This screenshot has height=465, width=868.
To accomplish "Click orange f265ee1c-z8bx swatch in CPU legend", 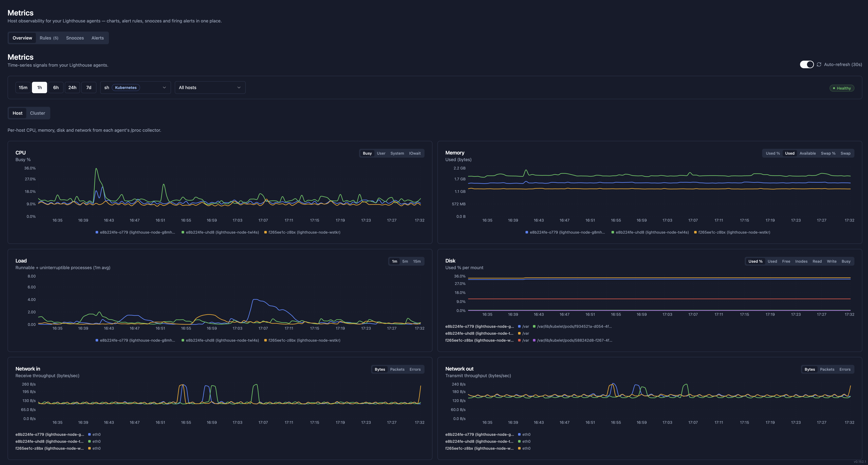I will tap(266, 232).
